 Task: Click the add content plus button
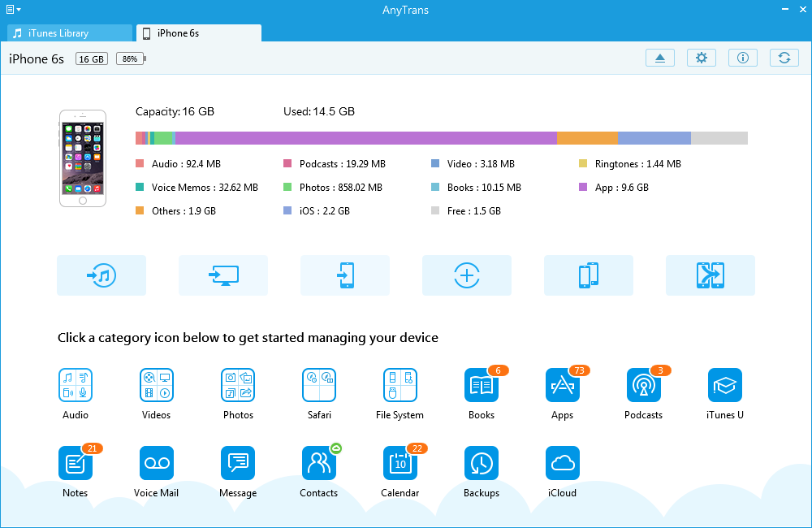tap(467, 275)
